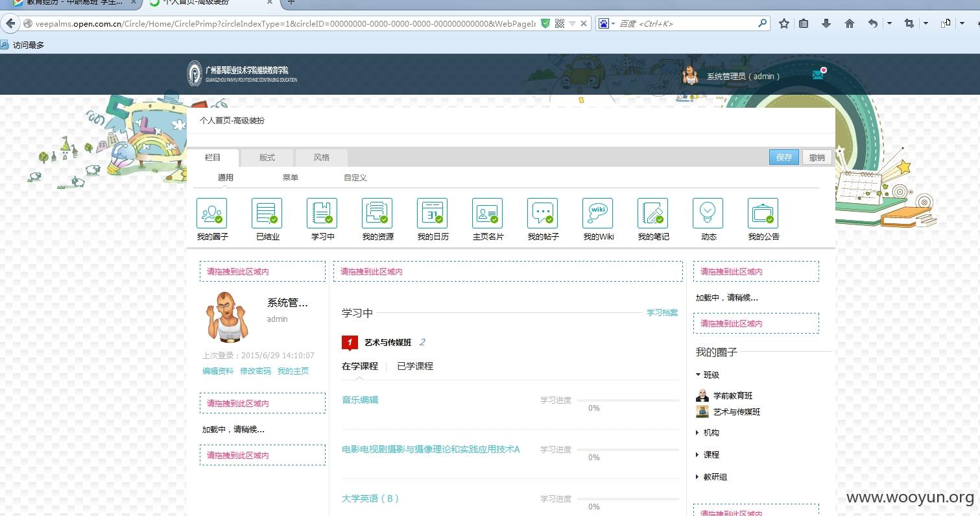The width and height of the screenshot is (980, 516).
Task: Switch to the 已学课程 tab
Action: (x=415, y=366)
